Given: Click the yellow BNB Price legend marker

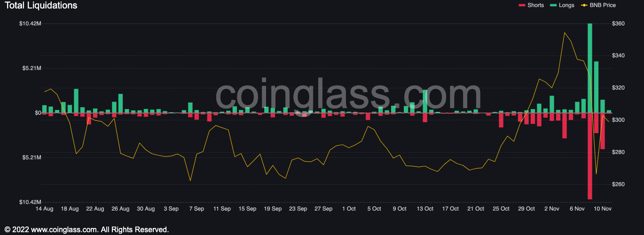Looking at the screenshot, I should (583, 5).
